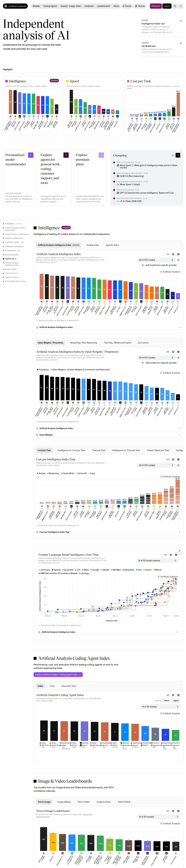
Task: Open the Personalized model recommender arrow icon
Action: (x=31, y=155)
